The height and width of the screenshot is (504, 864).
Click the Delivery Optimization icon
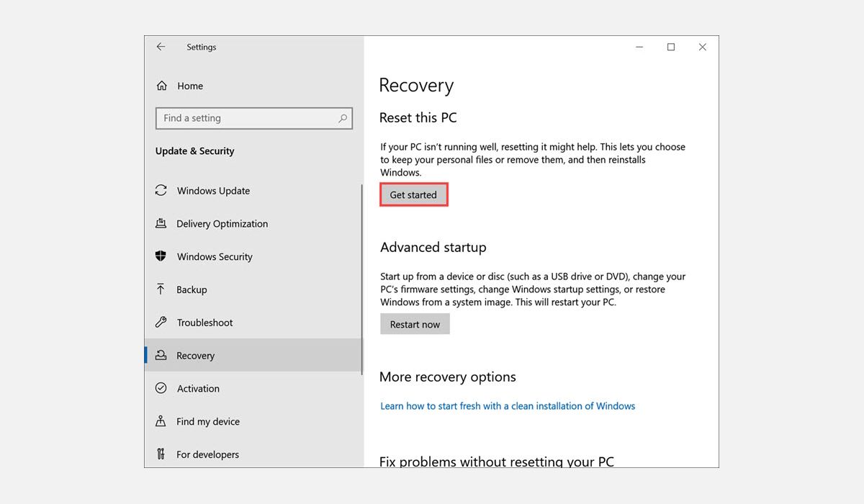pyautogui.click(x=161, y=223)
